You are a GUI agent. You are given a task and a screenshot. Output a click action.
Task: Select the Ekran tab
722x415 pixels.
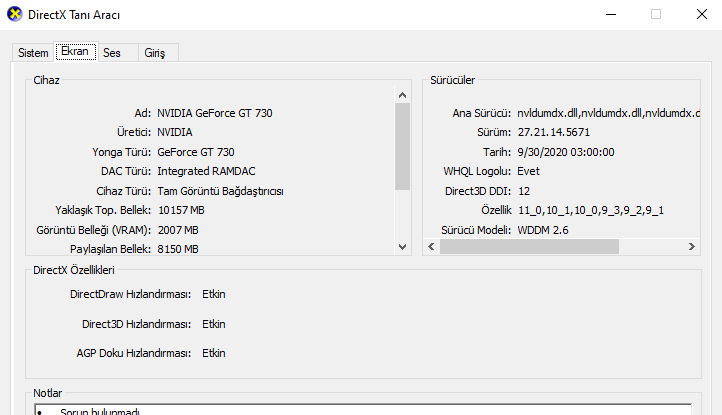tap(76, 51)
